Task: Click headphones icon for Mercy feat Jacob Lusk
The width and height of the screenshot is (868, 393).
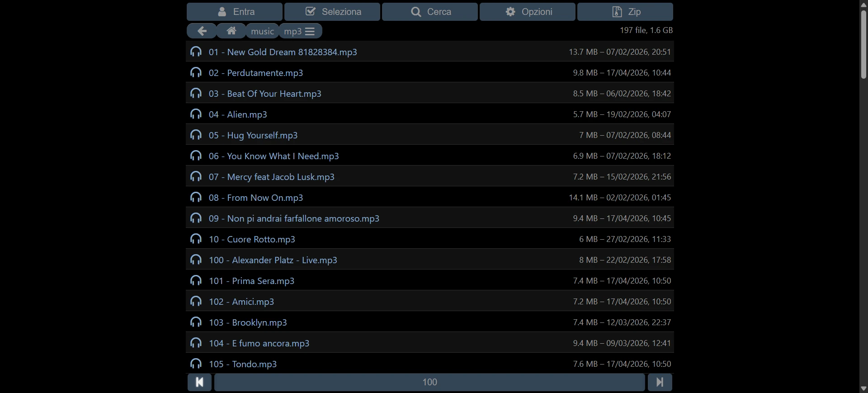Action: click(196, 176)
